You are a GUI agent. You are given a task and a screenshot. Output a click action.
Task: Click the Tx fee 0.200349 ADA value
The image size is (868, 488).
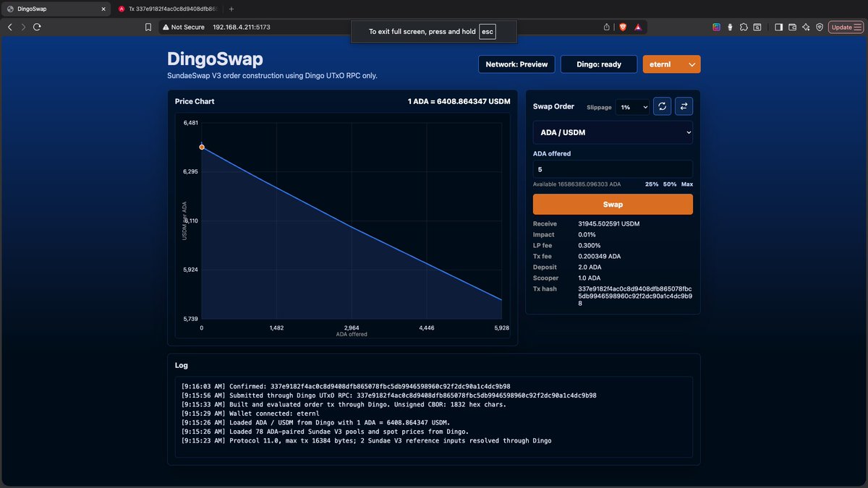600,256
